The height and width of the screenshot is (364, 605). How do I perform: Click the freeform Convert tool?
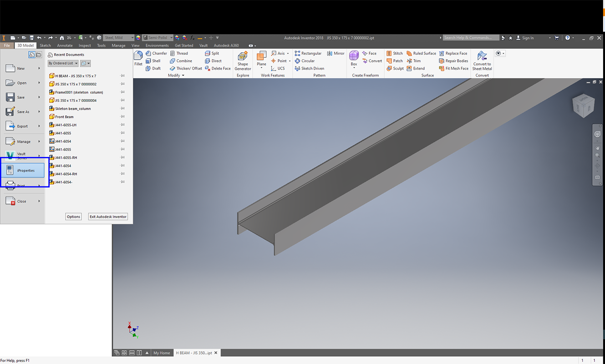[372, 61]
